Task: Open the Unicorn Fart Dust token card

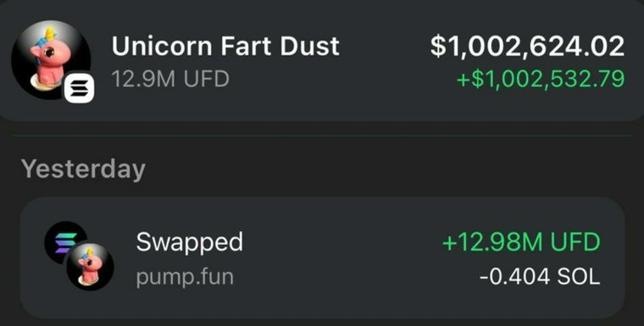Action: tap(322, 62)
